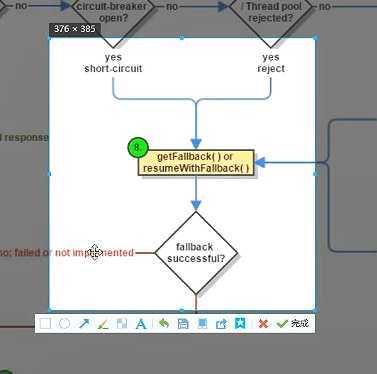The height and width of the screenshot is (374, 377).
Task: Select the ellipse annotation tool
Action: point(65,323)
